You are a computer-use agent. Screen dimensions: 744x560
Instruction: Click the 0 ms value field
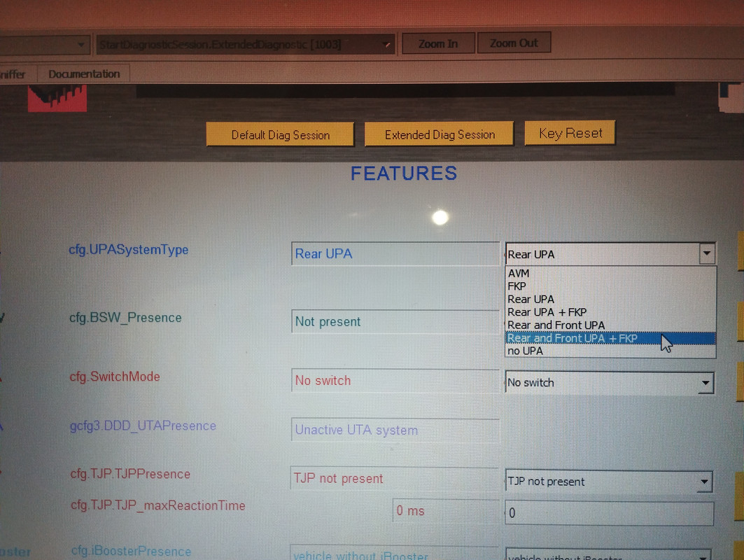click(446, 510)
